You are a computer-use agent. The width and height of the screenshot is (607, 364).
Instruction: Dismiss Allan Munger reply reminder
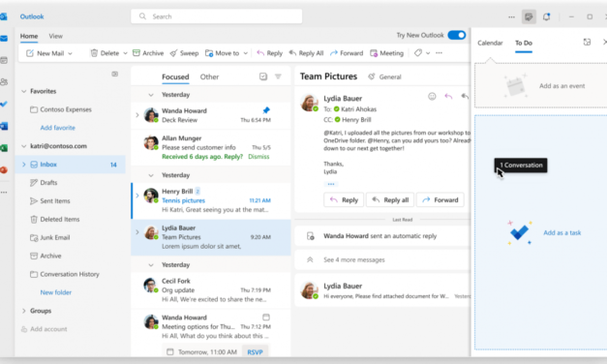tap(258, 157)
